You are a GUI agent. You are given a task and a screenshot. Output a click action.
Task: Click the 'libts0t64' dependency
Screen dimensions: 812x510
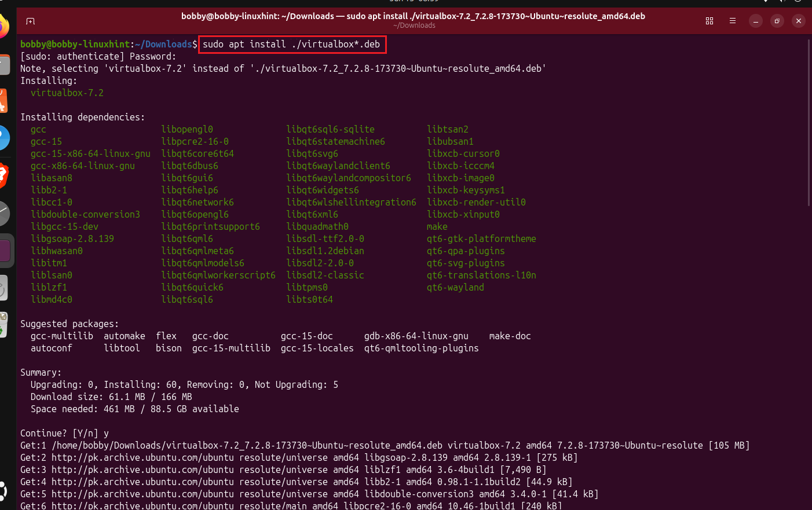[309, 299]
